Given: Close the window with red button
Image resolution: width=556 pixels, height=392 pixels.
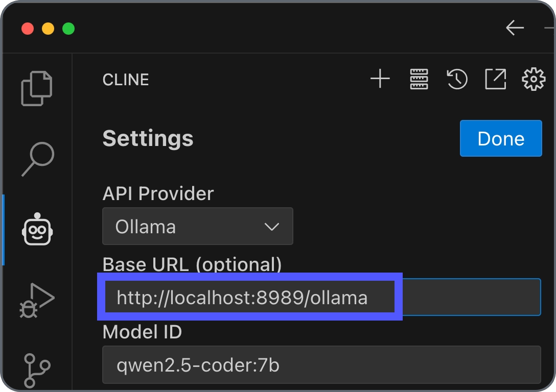Looking at the screenshot, I should (x=28, y=29).
